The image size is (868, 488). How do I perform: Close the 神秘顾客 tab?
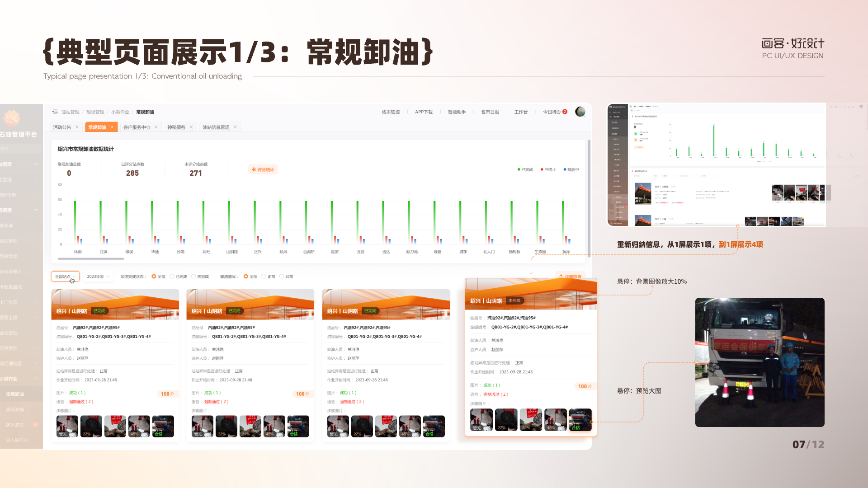click(x=191, y=127)
